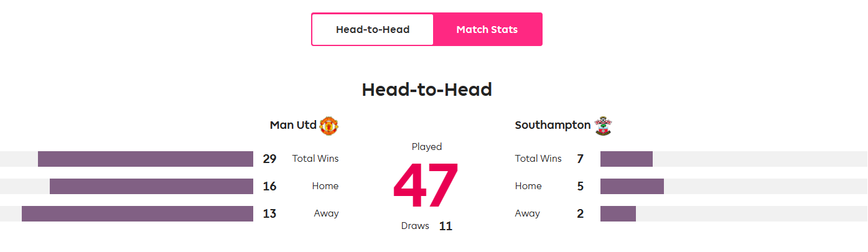Screen dimensions: 868x252
Task: Click the Manchester United crest icon
Action: tap(329, 126)
